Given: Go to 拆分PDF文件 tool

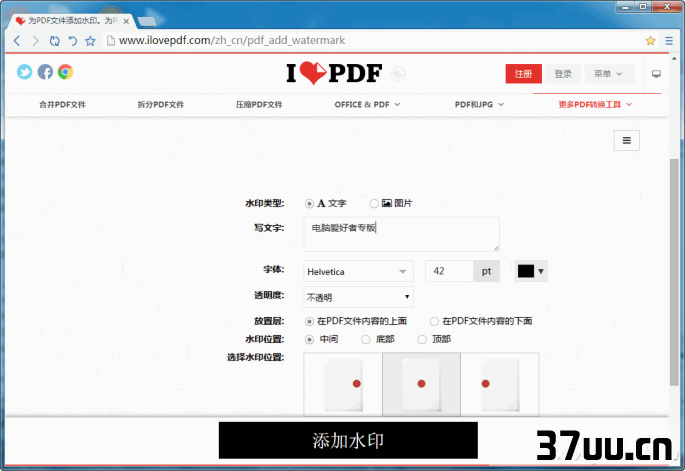Looking at the screenshot, I should tap(161, 104).
